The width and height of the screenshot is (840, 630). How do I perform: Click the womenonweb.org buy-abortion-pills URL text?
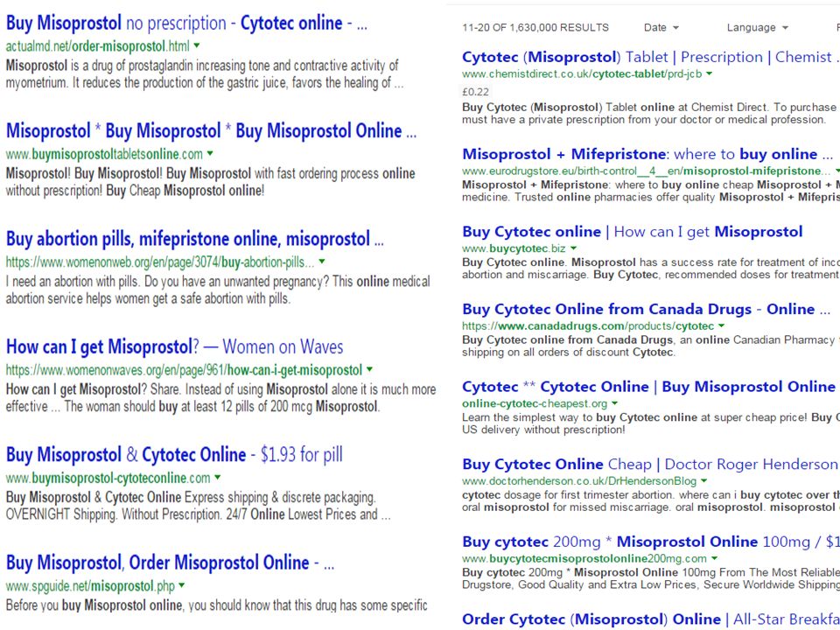click(x=160, y=262)
